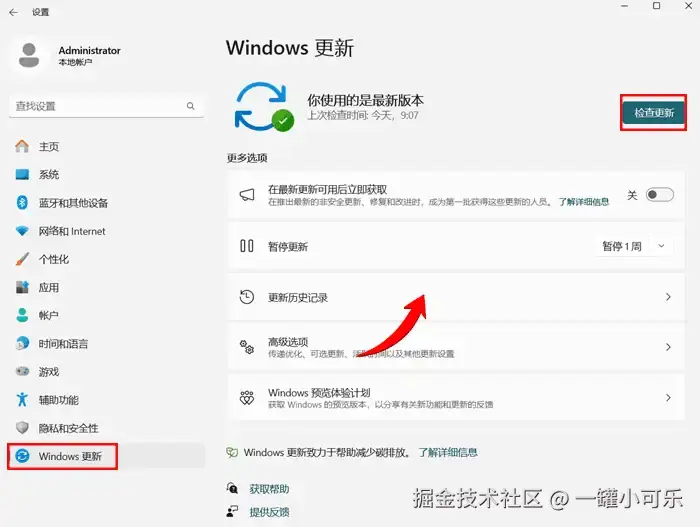Image resolution: width=700 pixels, height=527 pixels.
Task: Minimize the Settings window
Action: click(x=625, y=6)
